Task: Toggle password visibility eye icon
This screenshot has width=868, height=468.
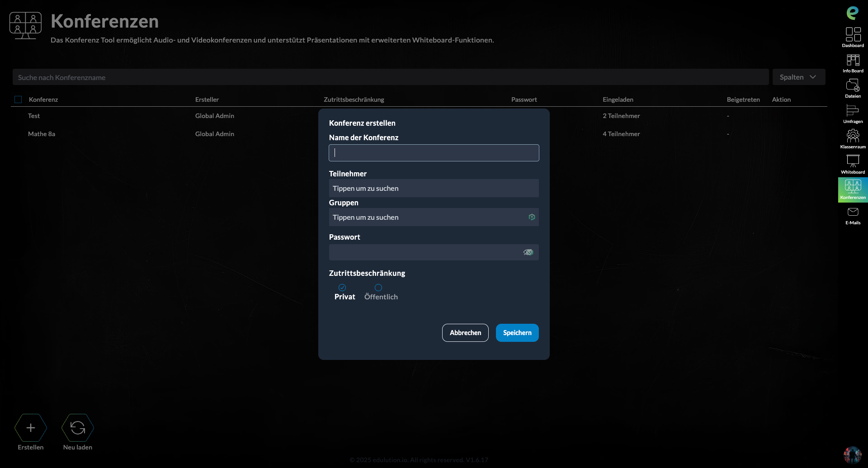Action: click(528, 252)
